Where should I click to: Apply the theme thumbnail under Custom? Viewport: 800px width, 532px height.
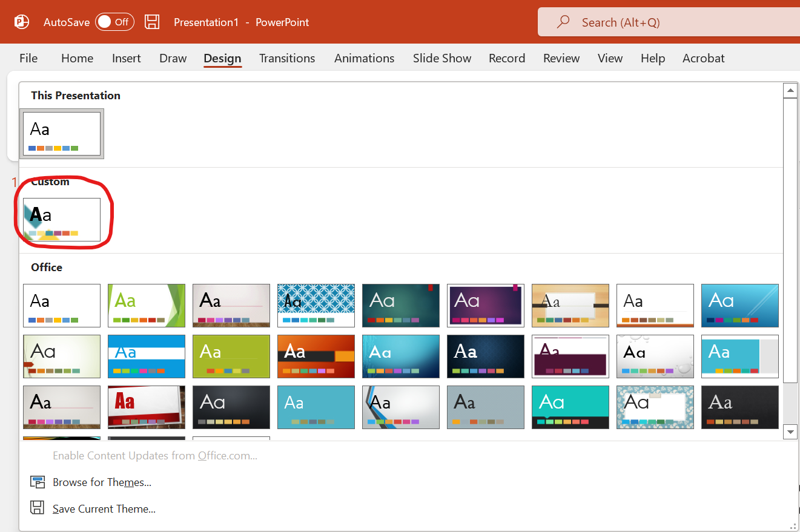62,220
